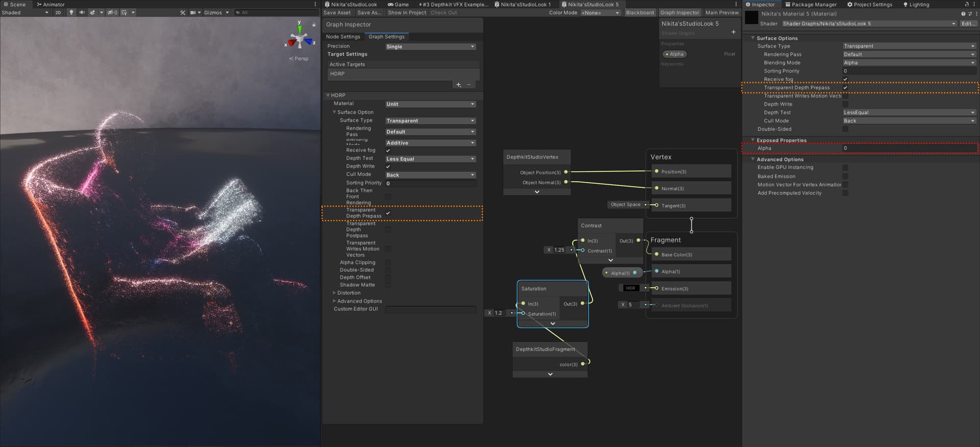
Task: Mute scene audio using the speaker icon
Action: tap(82, 12)
